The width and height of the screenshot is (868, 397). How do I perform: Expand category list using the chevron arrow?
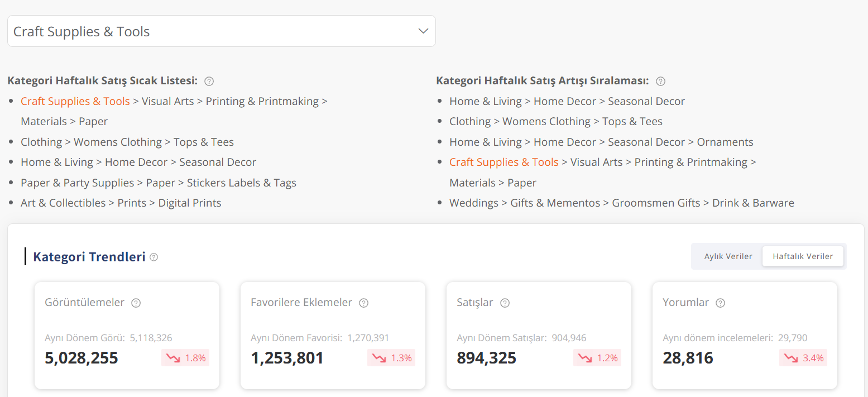[x=423, y=31]
